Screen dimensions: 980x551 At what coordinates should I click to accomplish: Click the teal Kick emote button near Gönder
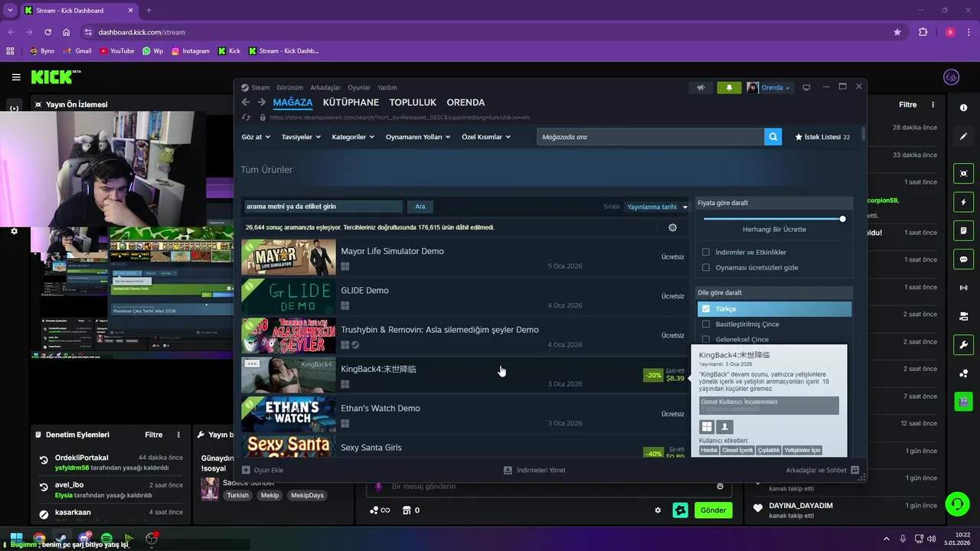[x=681, y=510]
